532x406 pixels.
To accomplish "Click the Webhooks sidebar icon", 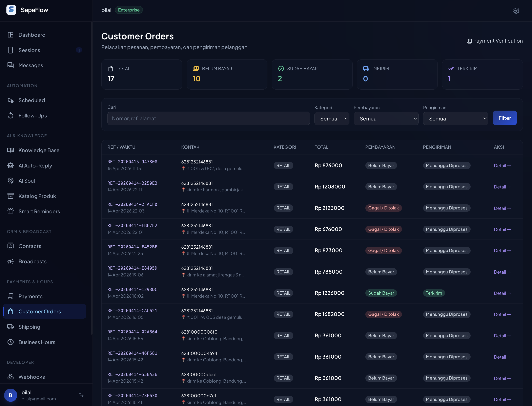I will coord(11,377).
